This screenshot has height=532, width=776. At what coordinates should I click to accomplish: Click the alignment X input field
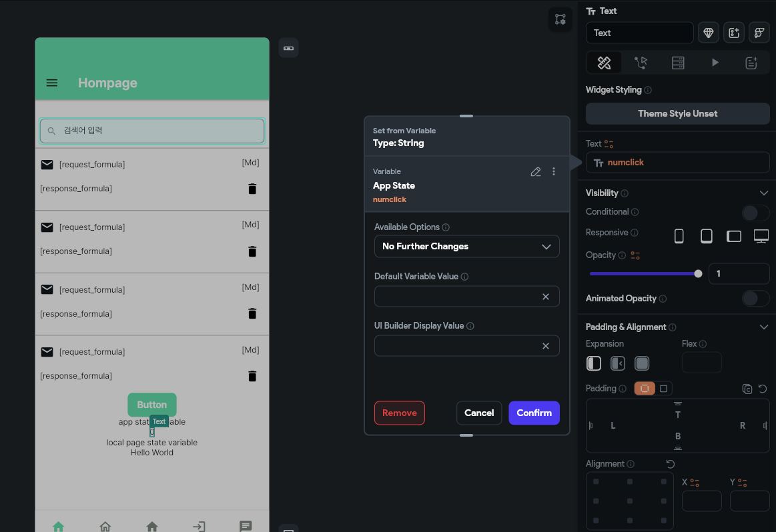click(701, 501)
